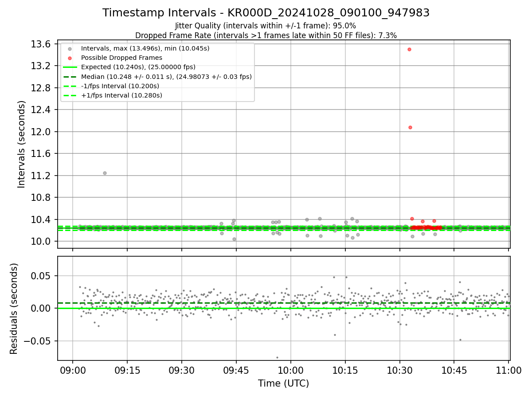Click the 09:15 x-axis tick label
Viewport: 532px width, 399px height.
click(x=127, y=370)
